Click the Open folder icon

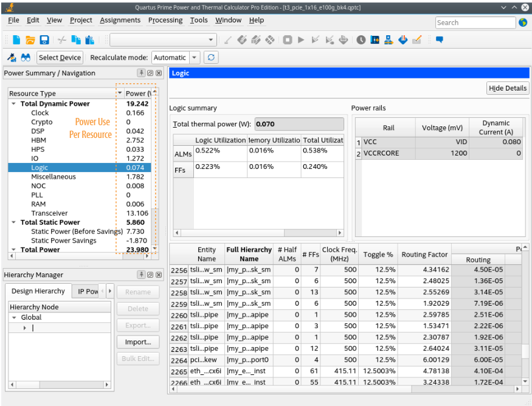[x=30, y=40]
